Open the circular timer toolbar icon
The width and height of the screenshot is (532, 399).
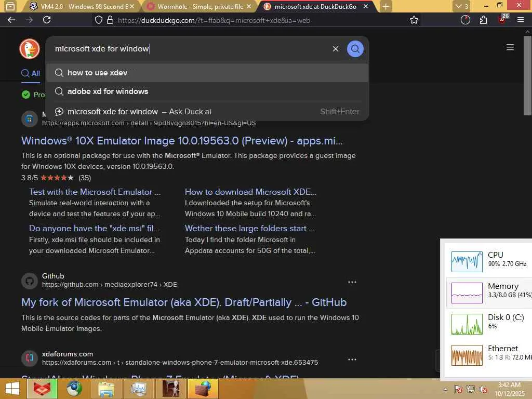tap(465, 20)
